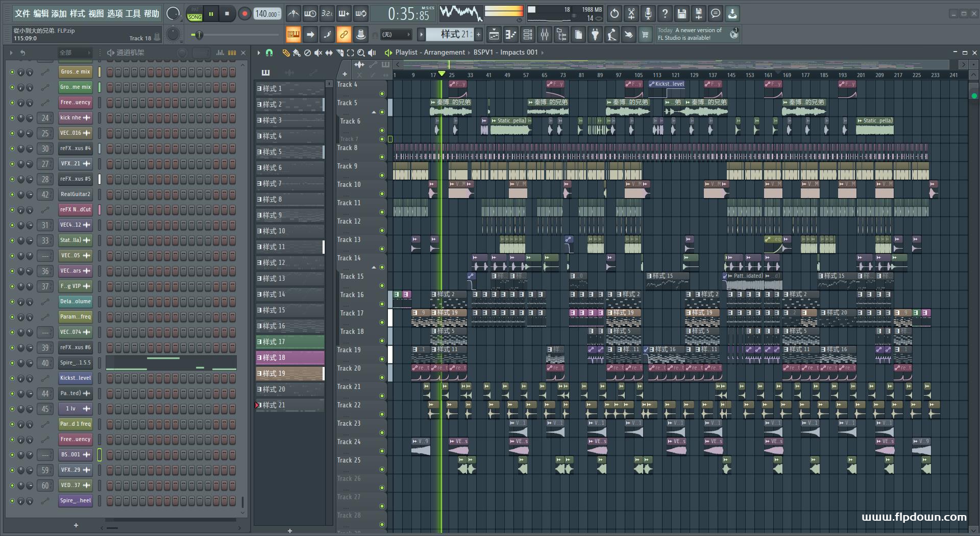The width and height of the screenshot is (980, 536).
Task: Select the Slip tool in playlist toolbar
Action: [329, 53]
